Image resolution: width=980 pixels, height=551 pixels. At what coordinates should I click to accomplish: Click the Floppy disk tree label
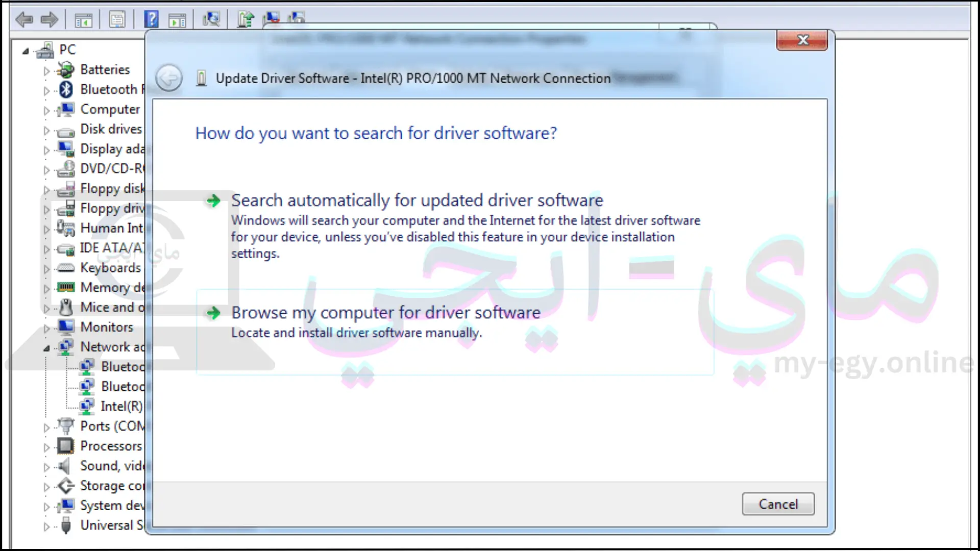(x=112, y=188)
